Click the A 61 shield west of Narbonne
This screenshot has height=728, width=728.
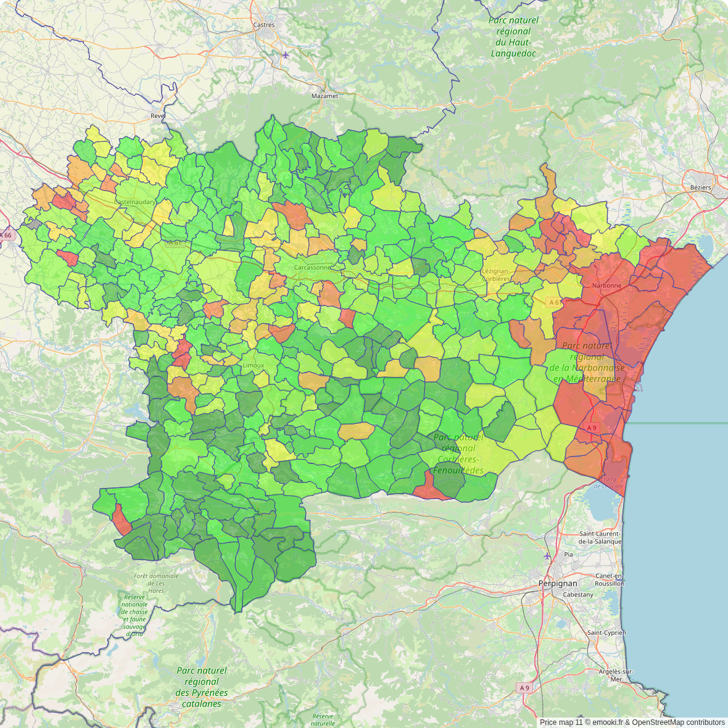pos(555,302)
